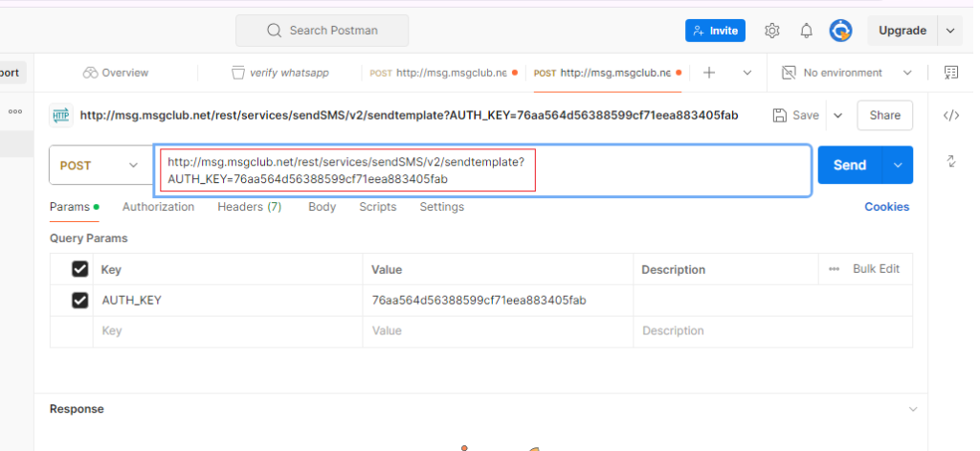The width and height of the screenshot is (980, 451).
Task: Click the empty Key placeholder cell
Action: [x=228, y=331]
